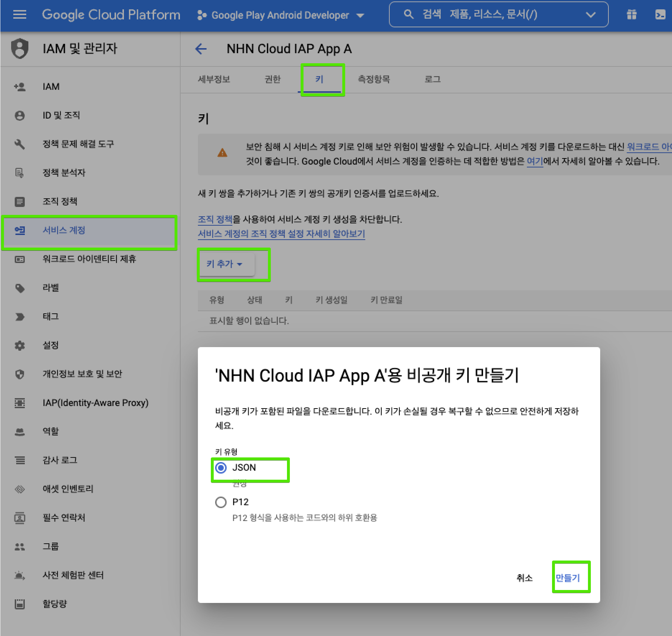Click the orange warning triangle icon
The height and width of the screenshot is (636, 672).
point(222,153)
